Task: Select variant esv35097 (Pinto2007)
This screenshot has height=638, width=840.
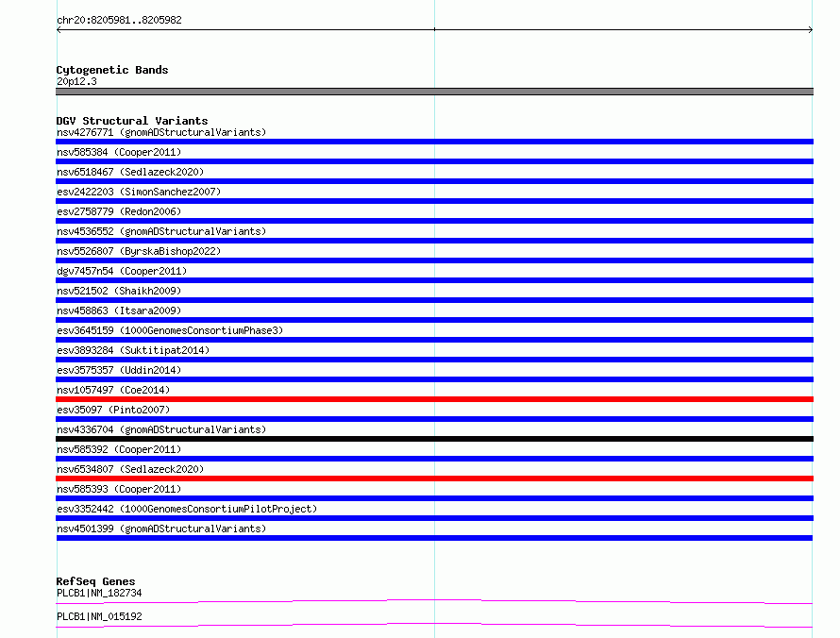Action: (x=113, y=410)
